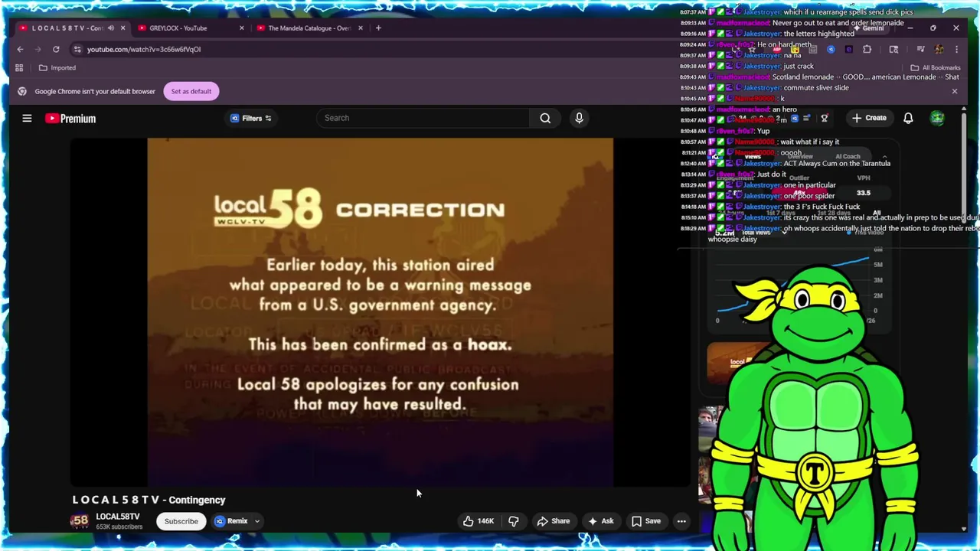
Task: Save the video to a playlist
Action: coord(645,521)
